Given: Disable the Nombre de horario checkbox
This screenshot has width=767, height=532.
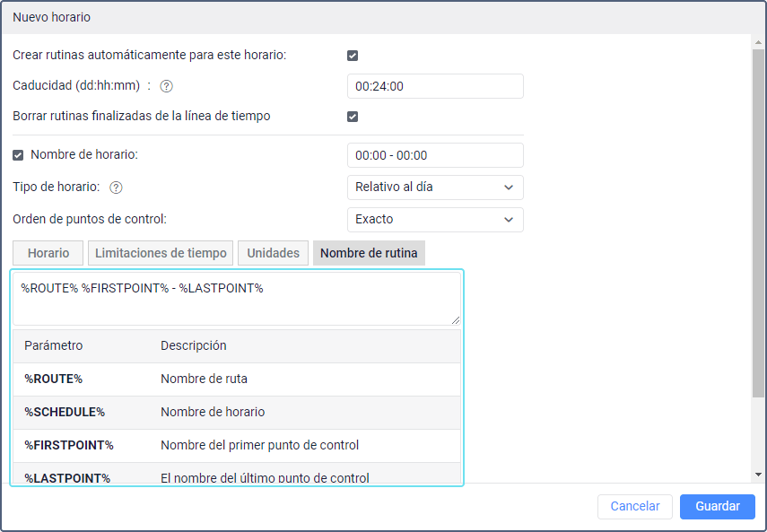Looking at the screenshot, I should (x=18, y=155).
